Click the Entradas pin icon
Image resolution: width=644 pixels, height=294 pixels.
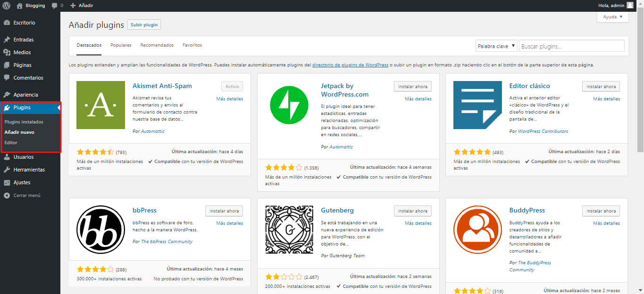7,40
